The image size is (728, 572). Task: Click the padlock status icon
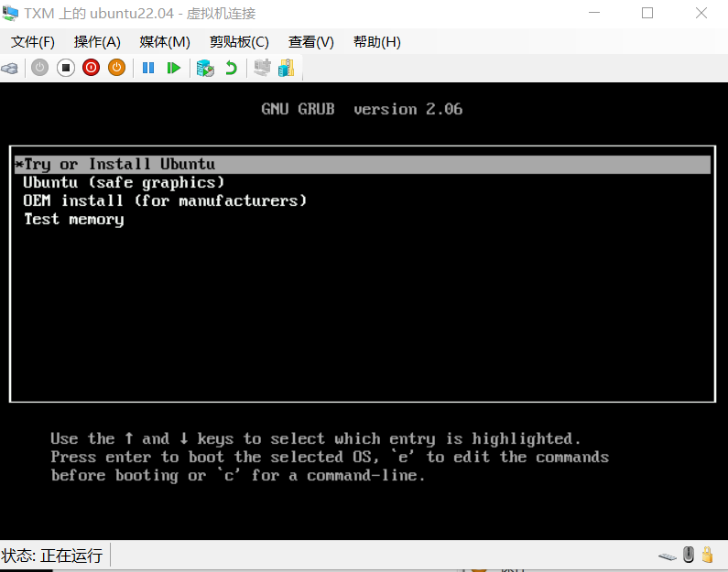click(708, 555)
